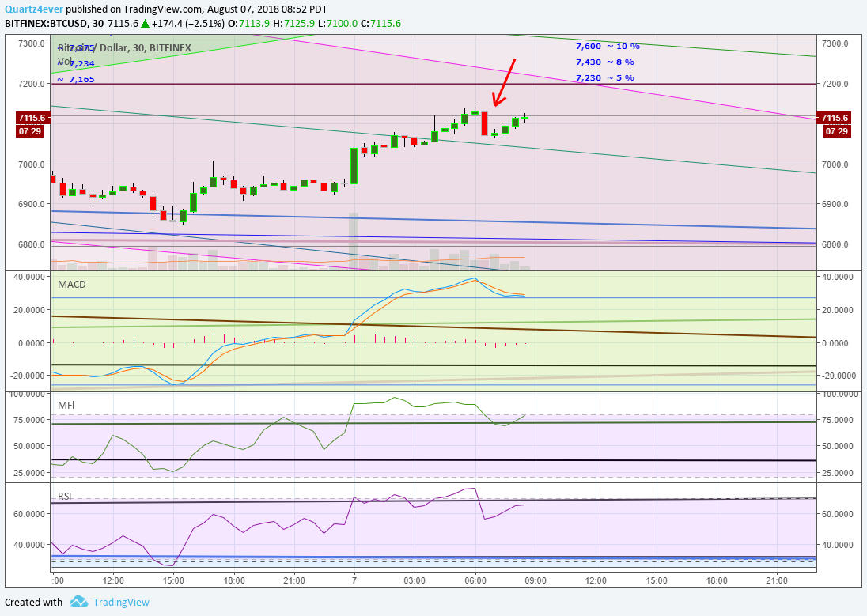
Task: Click the open price O:7113.9
Action: [x=249, y=23]
